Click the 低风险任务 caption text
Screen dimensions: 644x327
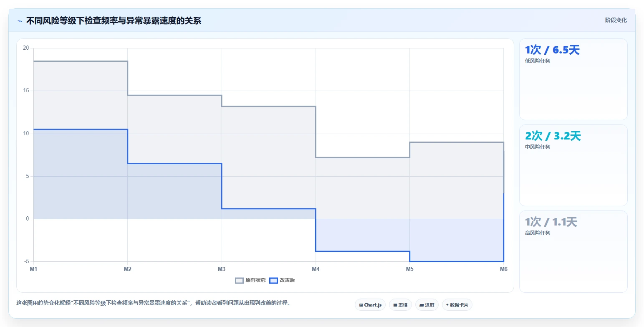click(538, 61)
